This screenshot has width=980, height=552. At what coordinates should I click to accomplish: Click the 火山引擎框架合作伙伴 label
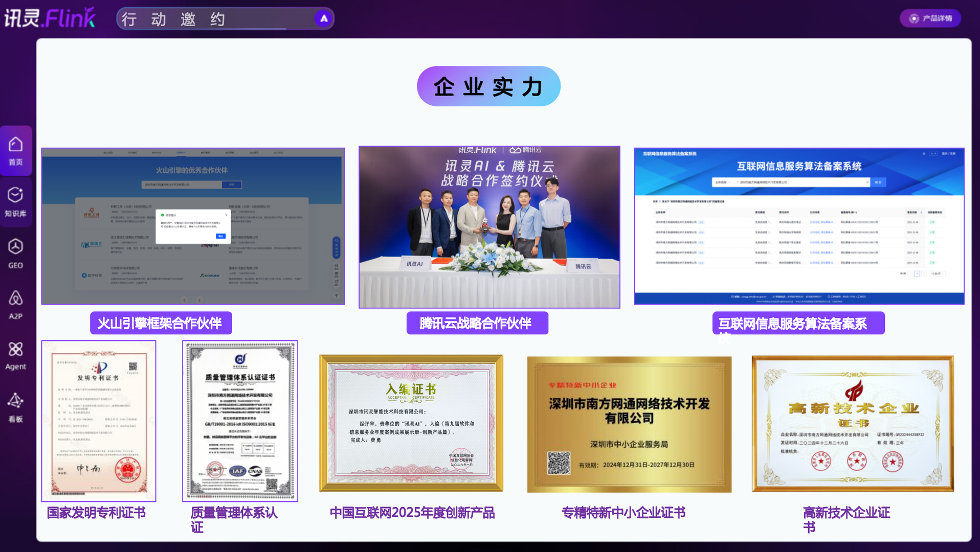pyautogui.click(x=161, y=323)
